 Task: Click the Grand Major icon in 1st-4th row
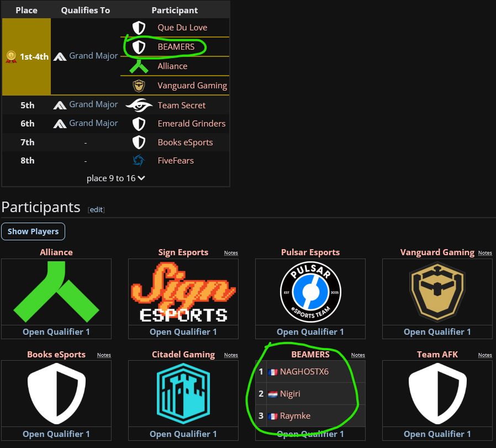point(60,57)
